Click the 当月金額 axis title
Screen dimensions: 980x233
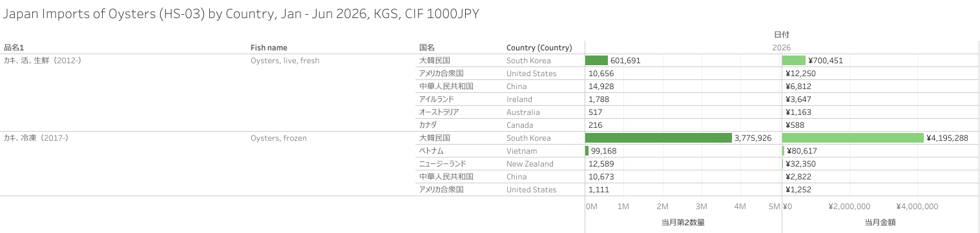(880, 223)
